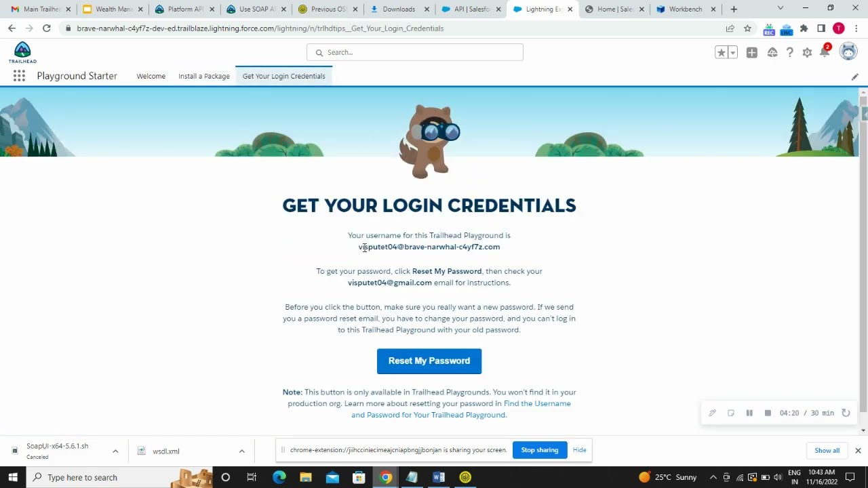Select Get Your Login Credentials tab
Image resolution: width=868 pixels, height=488 pixels.
[x=284, y=76]
